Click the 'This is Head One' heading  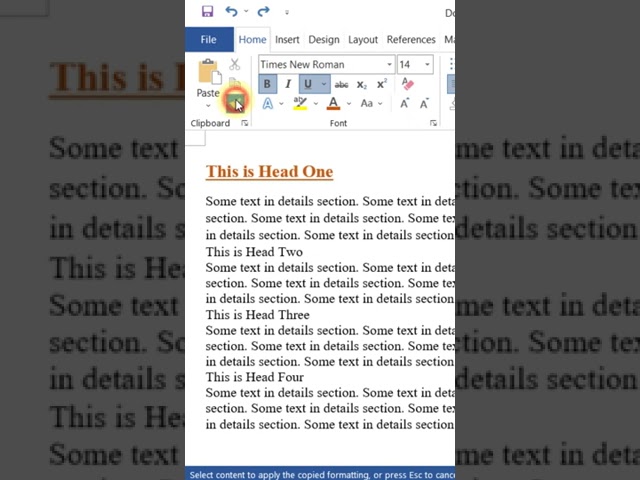click(x=269, y=172)
